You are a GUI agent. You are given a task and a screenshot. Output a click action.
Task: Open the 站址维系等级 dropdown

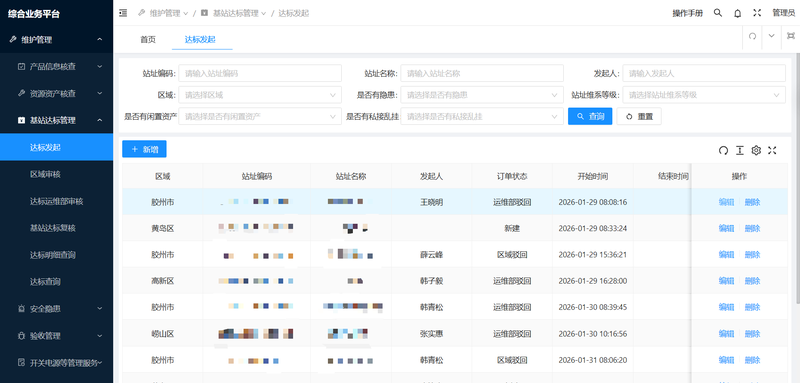tap(704, 95)
